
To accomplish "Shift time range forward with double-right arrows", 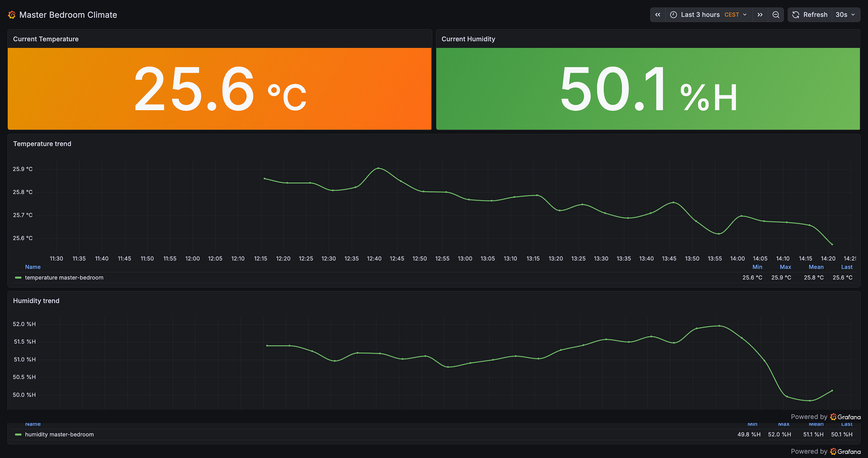I will 760,15.
